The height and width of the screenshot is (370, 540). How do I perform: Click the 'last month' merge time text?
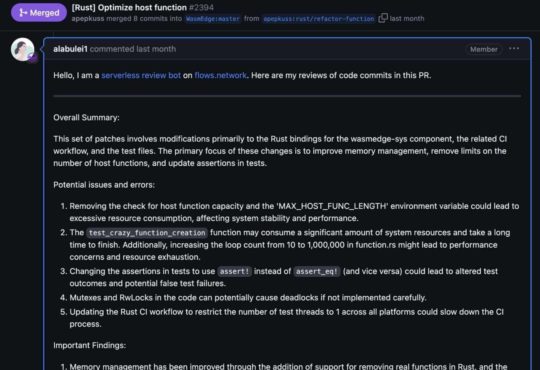click(x=407, y=19)
